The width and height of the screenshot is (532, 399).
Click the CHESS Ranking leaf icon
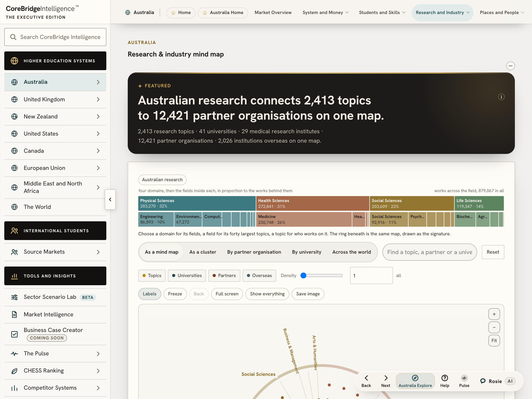click(x=14, y=371)
